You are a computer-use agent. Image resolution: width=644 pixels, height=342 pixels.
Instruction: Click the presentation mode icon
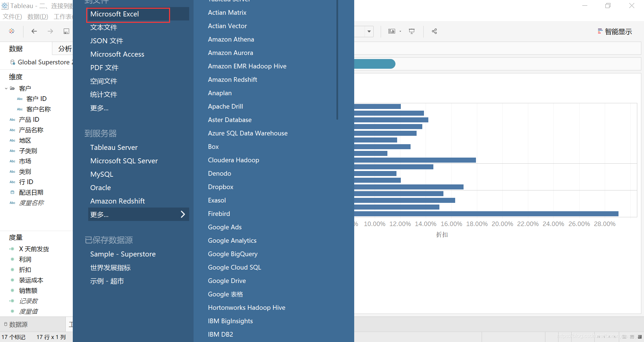pyautogui.click(x=412, y=31)
